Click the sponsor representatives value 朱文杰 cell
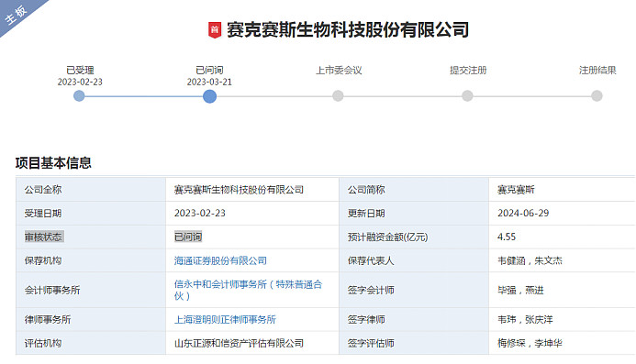The height and width of the screenshot is (364, 636). click(563, 260)
